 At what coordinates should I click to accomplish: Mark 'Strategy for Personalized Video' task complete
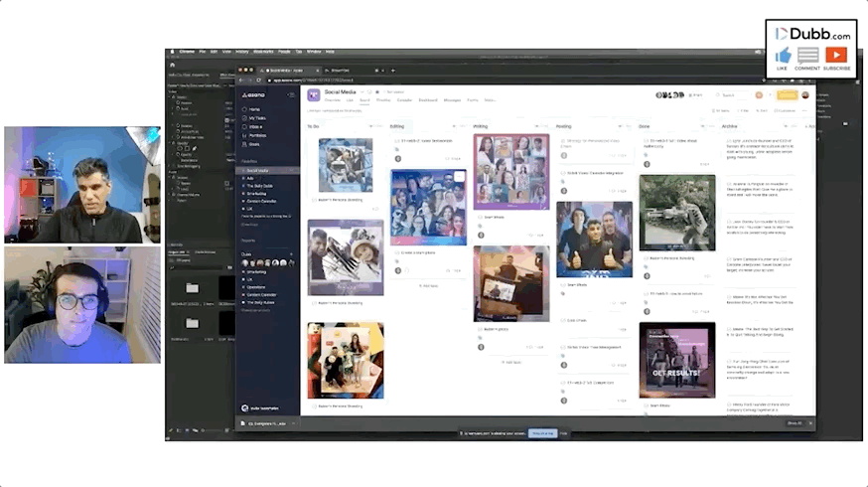click(563, 141)
